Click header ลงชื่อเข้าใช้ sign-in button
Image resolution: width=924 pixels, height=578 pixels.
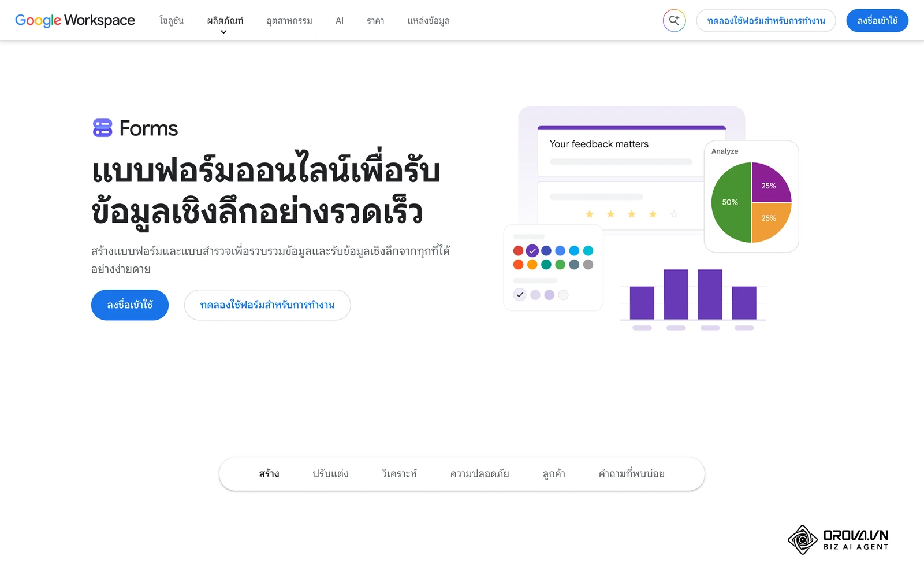tap(877, 21)
